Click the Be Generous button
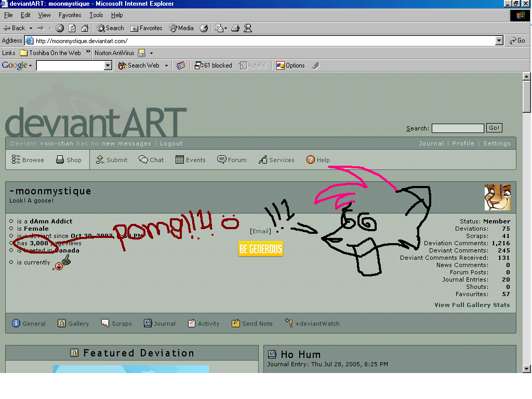The image size is (532, 399). (x=261, y=249)
